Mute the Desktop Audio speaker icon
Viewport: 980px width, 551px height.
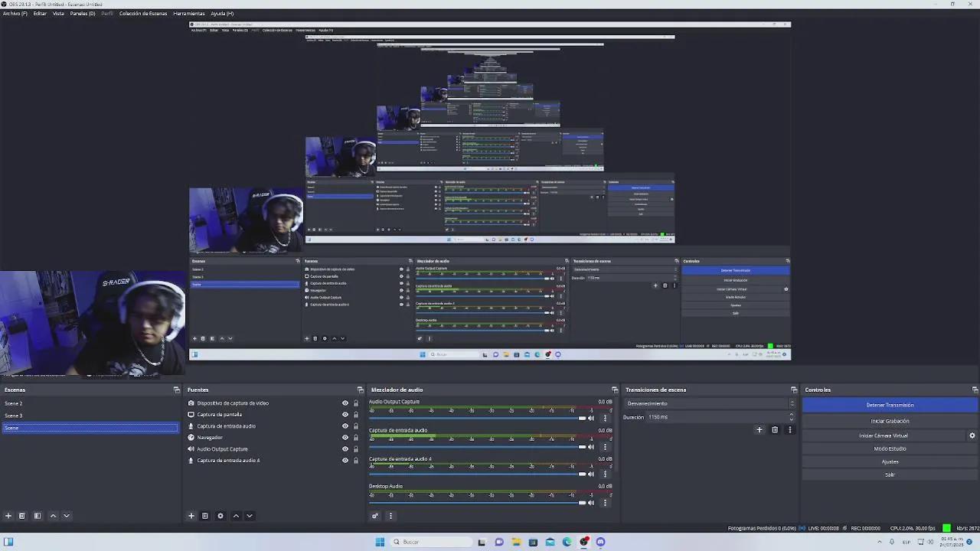pos(591,503)
